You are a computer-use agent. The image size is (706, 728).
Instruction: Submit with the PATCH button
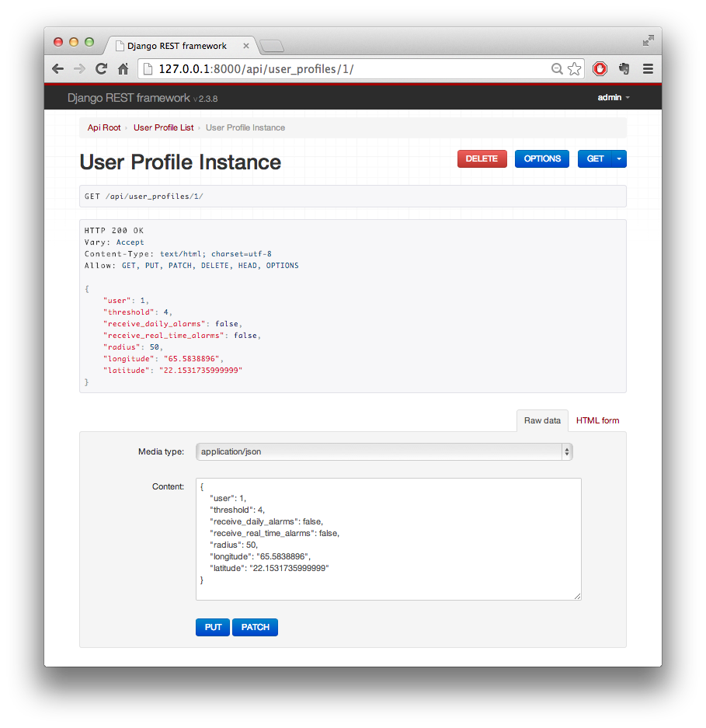255,627
